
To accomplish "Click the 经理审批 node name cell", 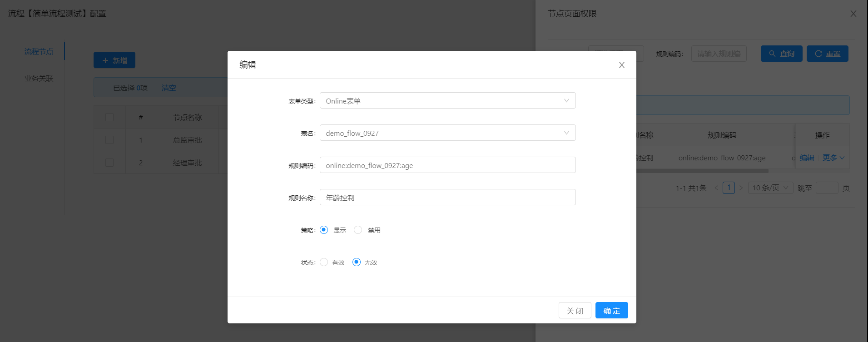I will pyautogui.click(x=187, y=163).
